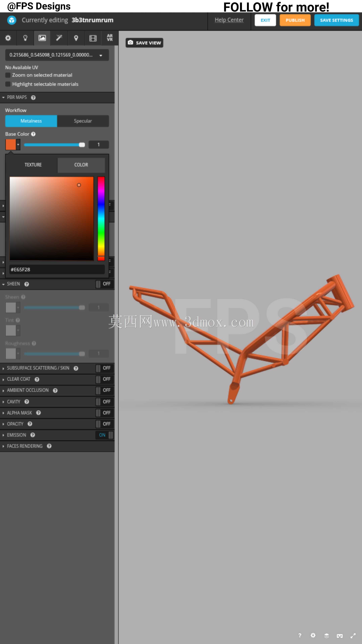Open the Lighting lightbulb tab
362x644 pixels.
click(x=25, y=38)
